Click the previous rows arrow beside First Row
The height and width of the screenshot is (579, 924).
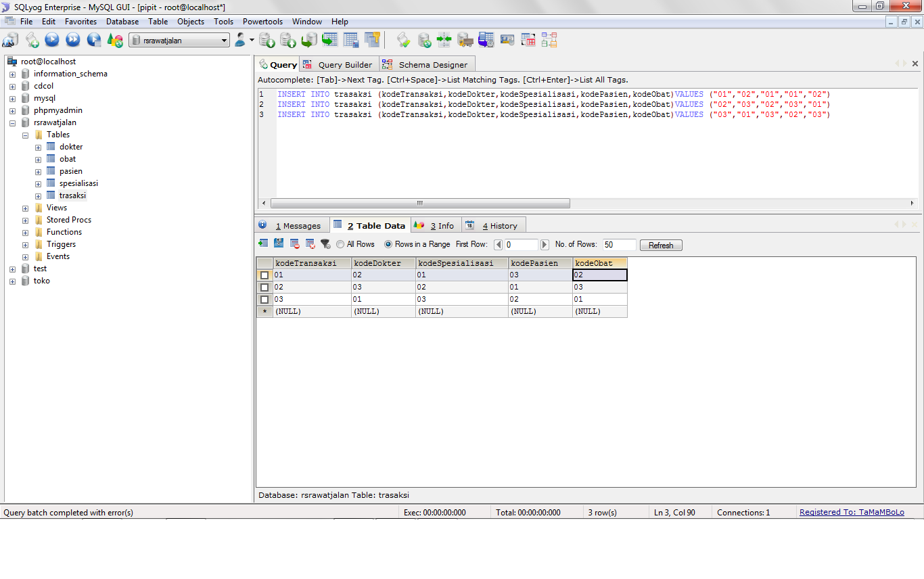(x=499, y=245)
